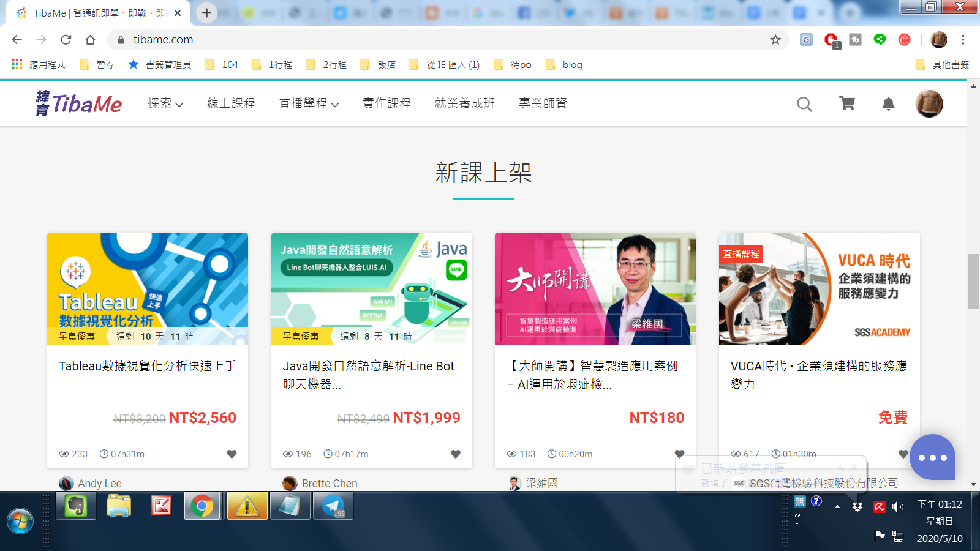Click the NT$180 course price
This screenshot has height=551, width=980.
tap(657, 418)
